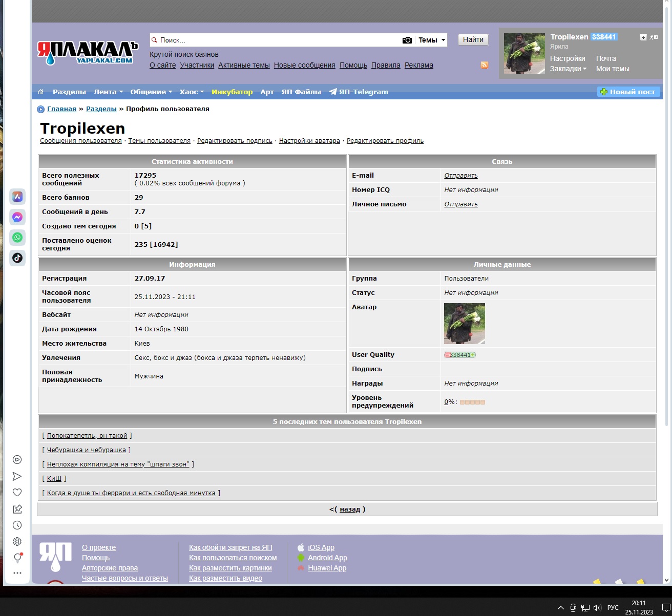The width and height of the screenshot is (672, 616).
Task: Open Messenger from the browser sidebar
Action: point(17,217)
